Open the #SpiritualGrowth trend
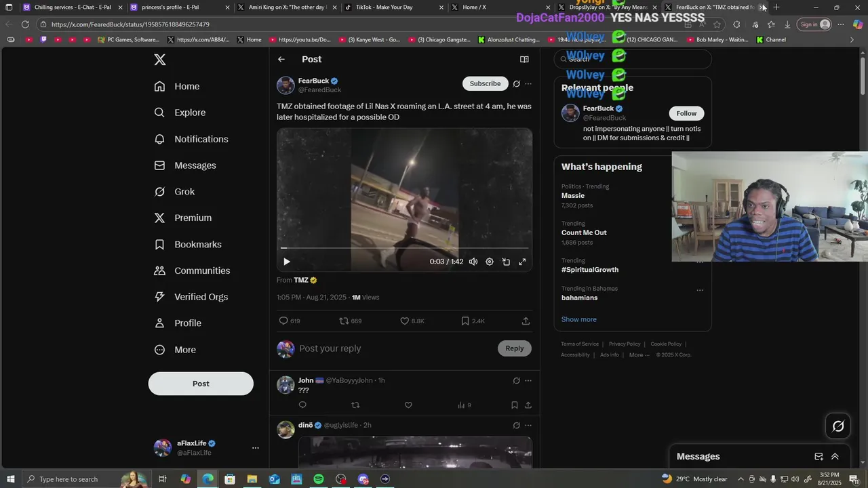The width and height of the screenshot is (868, 488). (x=590, y=269)
